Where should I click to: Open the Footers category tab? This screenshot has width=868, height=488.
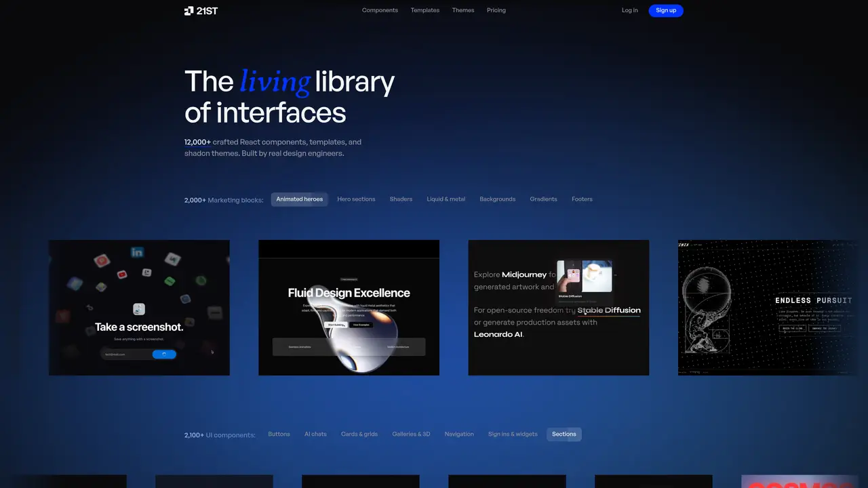click(582, 199)
